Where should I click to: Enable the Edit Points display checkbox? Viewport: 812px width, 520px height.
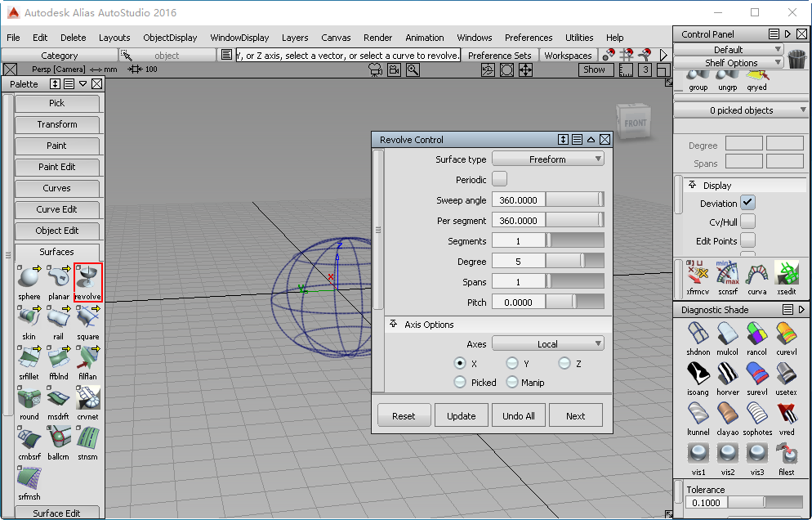click(747, 240)
